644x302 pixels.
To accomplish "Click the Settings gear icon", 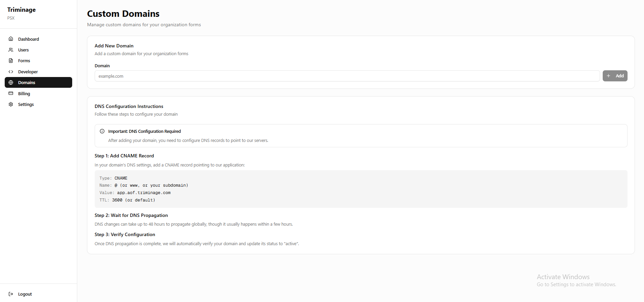I will (11, 104).
